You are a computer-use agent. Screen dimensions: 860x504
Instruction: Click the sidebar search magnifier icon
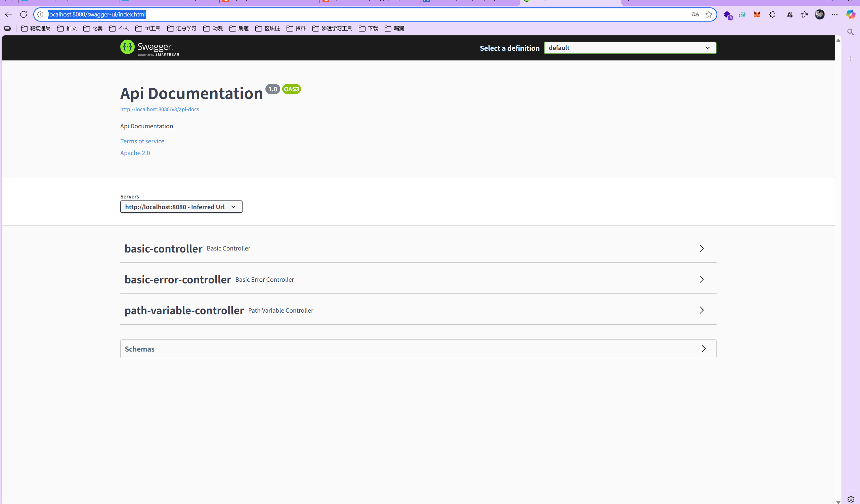pyautogui.click(x=851, y=32)
